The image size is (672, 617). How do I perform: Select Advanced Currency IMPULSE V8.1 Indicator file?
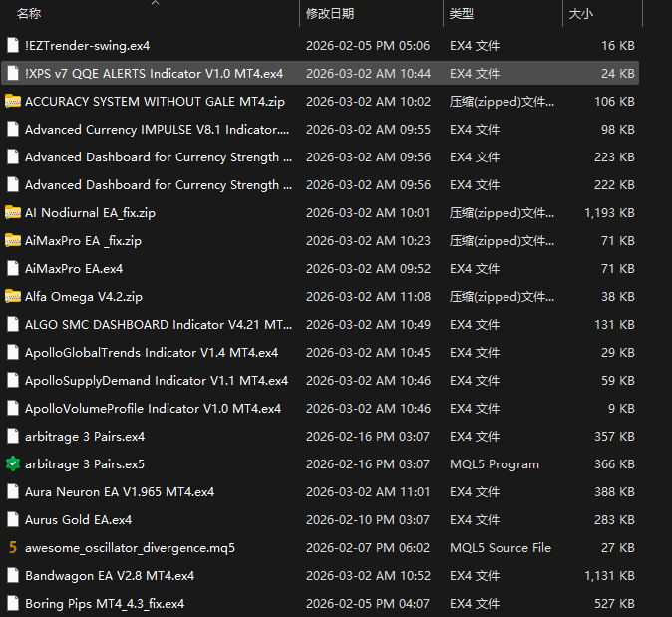pos(157,129)
